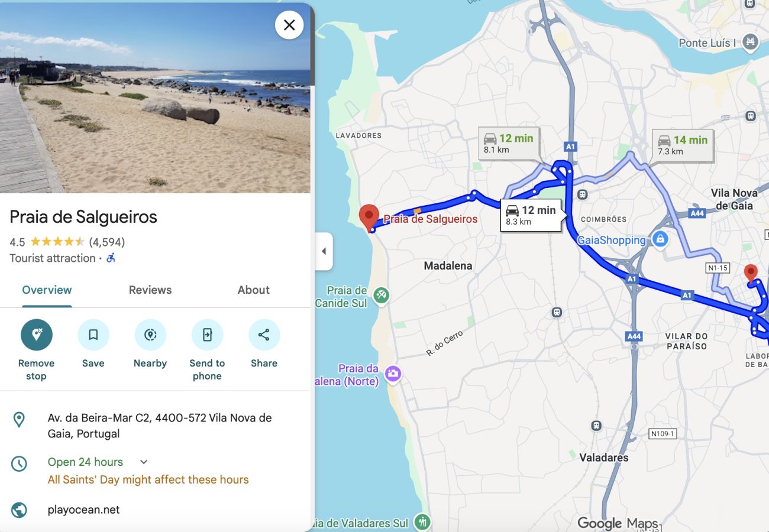Click the wheelchair accessibility icon
769x532 pixels.
tap(111, 258)
